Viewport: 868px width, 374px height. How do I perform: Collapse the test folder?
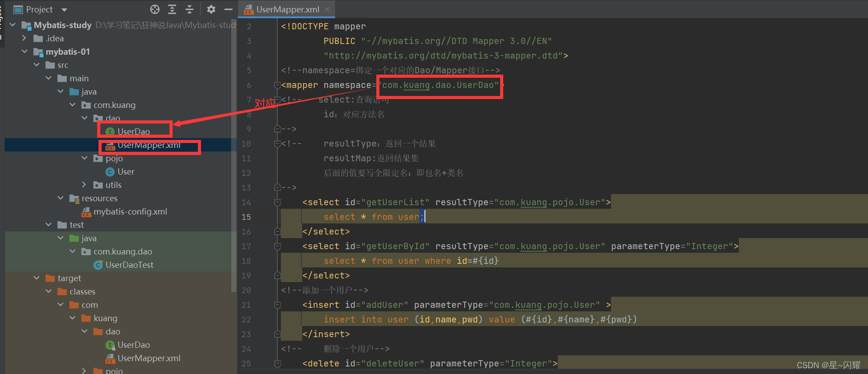coord(49,225)
